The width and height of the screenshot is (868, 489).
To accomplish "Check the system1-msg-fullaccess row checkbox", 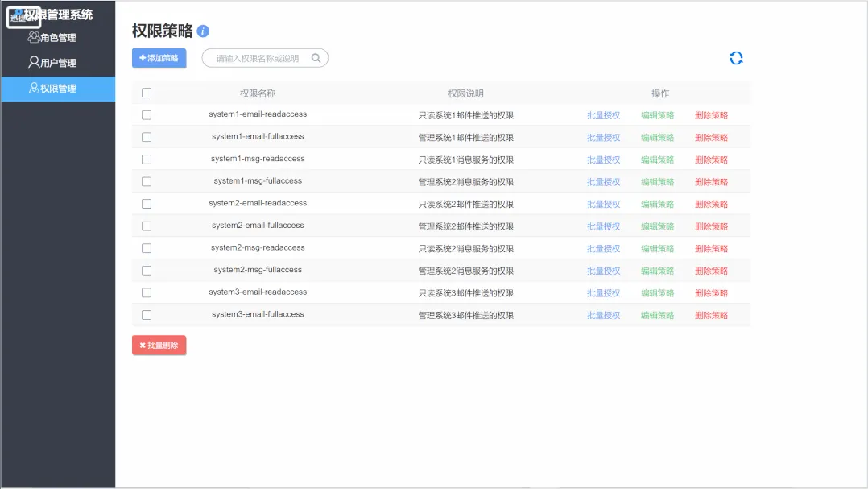I will [x=147, y=181].
